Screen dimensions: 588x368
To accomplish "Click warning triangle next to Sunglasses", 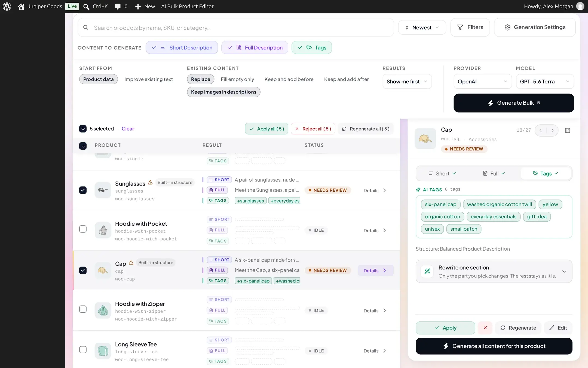I will [x=150, y=182].
